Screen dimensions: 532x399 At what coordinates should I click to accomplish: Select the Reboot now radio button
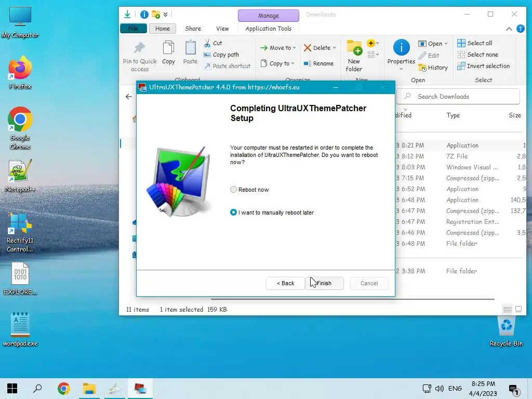(233, 190)
